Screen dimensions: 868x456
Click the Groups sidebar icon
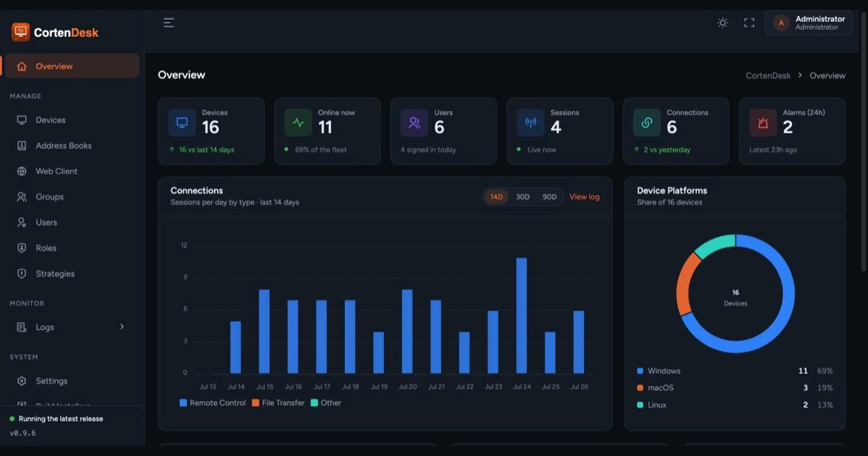tap(22, 197)
